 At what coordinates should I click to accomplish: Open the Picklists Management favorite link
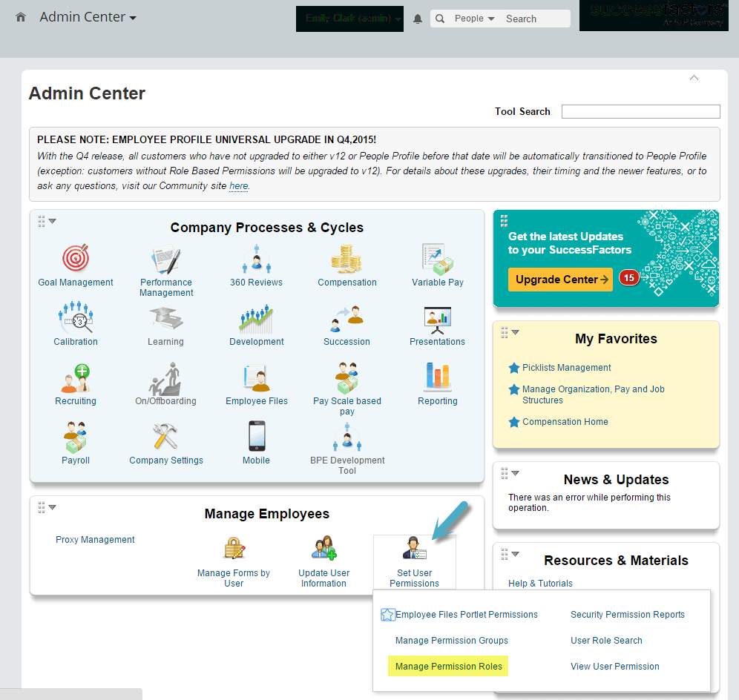(x=567, y=368)
